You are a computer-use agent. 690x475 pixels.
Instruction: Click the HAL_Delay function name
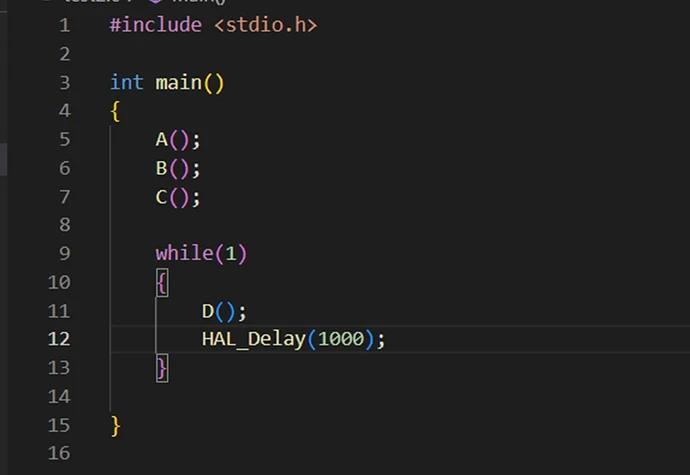[x=253, y=339]
